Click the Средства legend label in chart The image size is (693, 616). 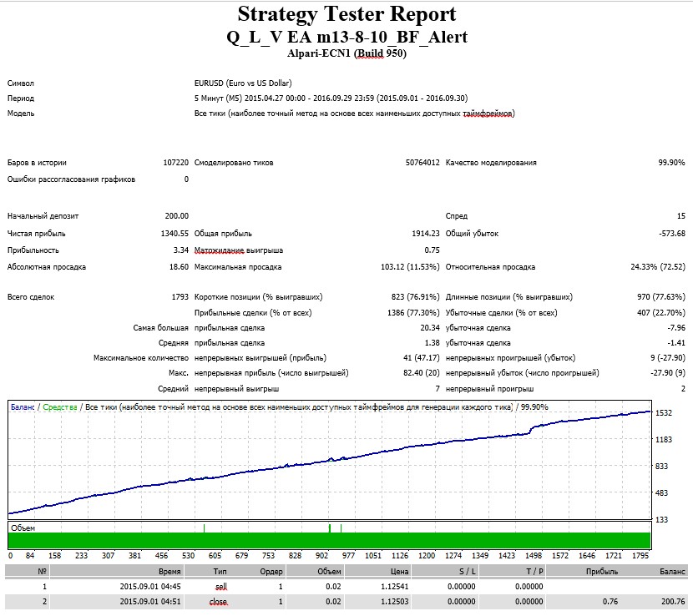60,407
